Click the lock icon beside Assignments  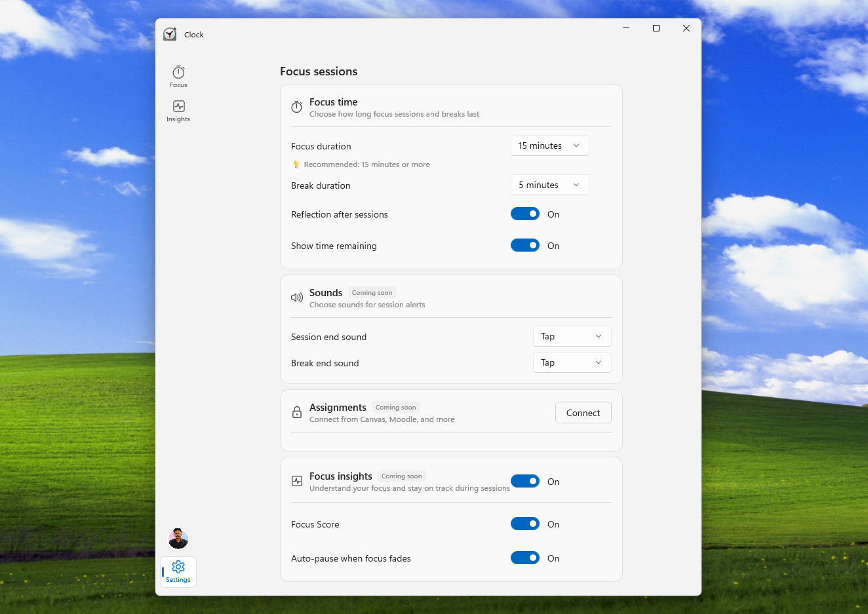(296, 412)
